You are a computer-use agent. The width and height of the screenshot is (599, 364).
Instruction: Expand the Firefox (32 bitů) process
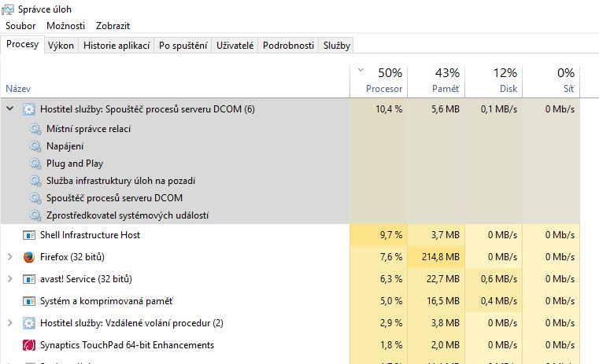(x=10, y=257)
